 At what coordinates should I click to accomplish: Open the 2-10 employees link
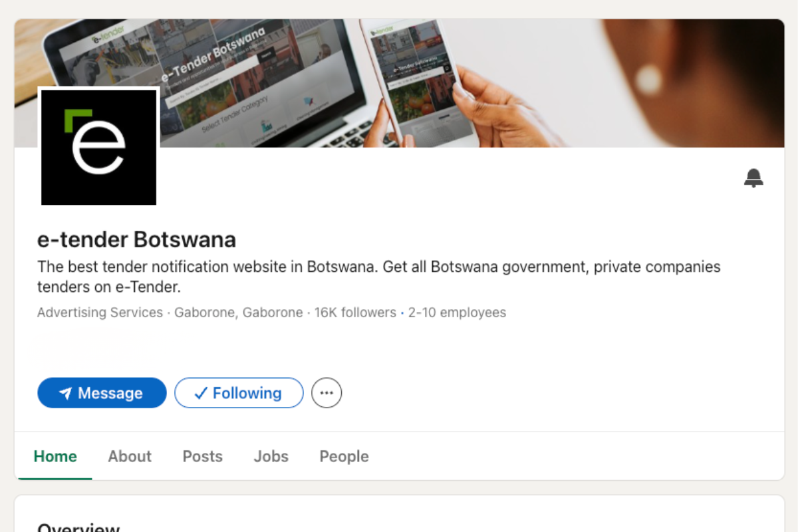coord(457,313)
